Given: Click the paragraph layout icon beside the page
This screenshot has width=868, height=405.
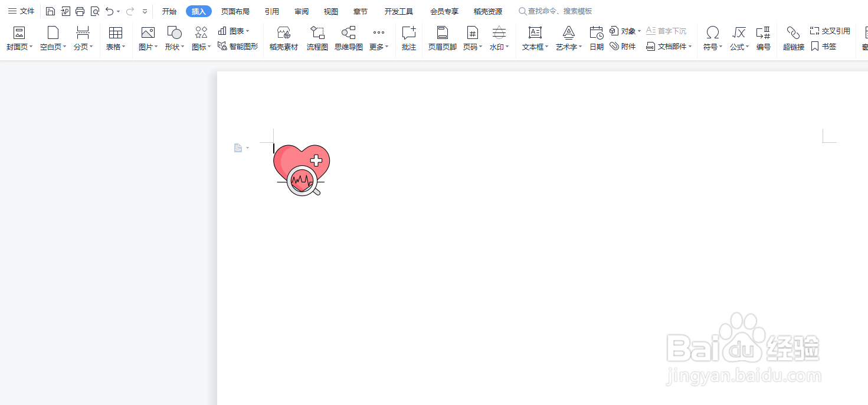Looking at the screenshot, I should (x=238, y=148).
